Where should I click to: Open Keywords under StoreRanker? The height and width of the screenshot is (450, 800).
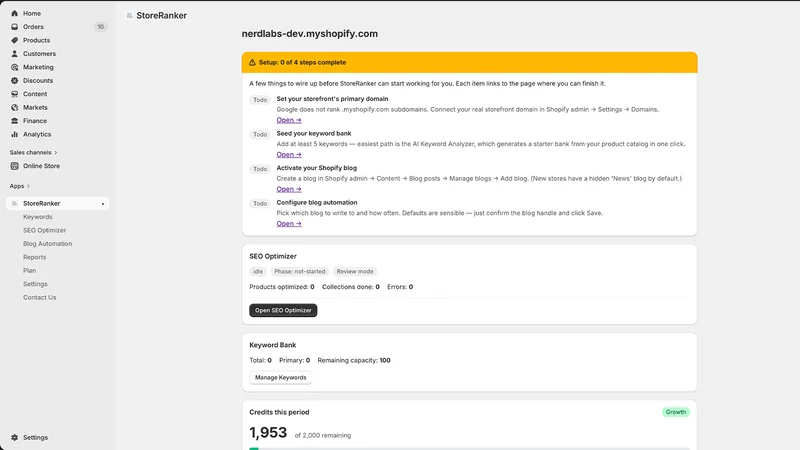(38, 217)
